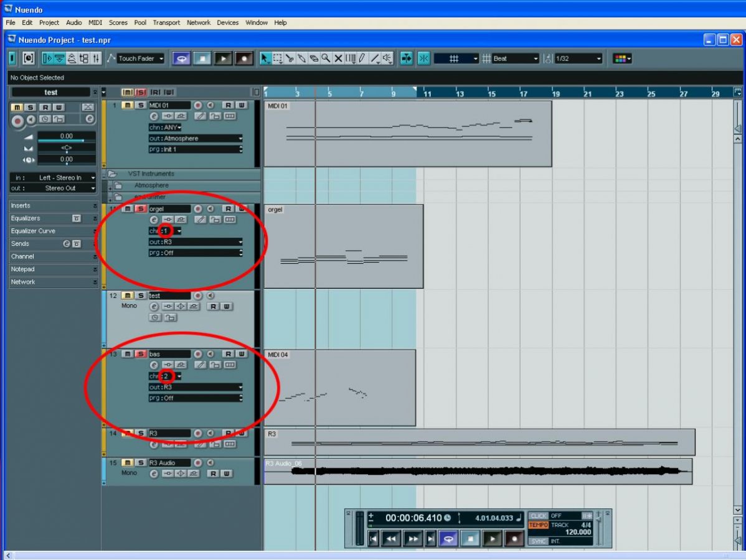Select the R3 Audio_06 audio clip
Screen dimensions: 746x560
478,471
